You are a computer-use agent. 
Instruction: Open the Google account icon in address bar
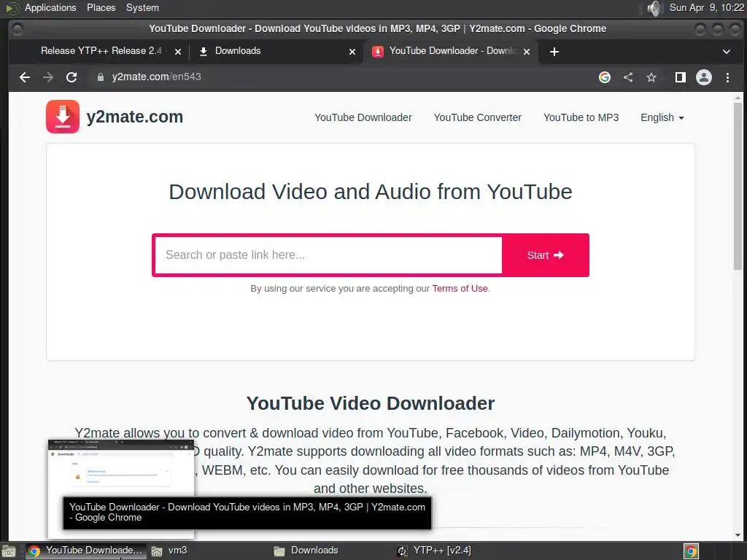(x=605, y=77)
